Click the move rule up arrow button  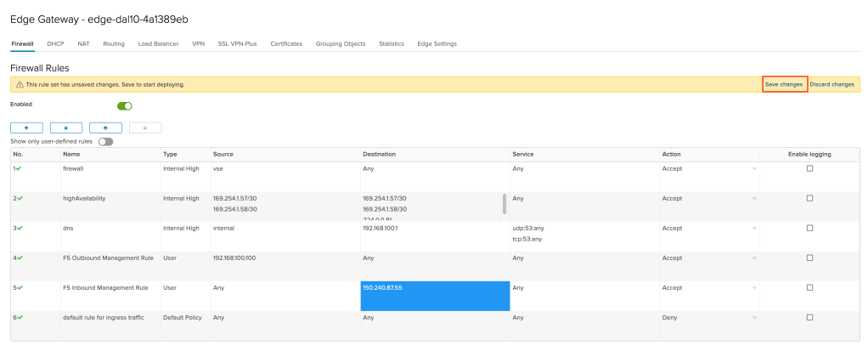coord(105,127)
